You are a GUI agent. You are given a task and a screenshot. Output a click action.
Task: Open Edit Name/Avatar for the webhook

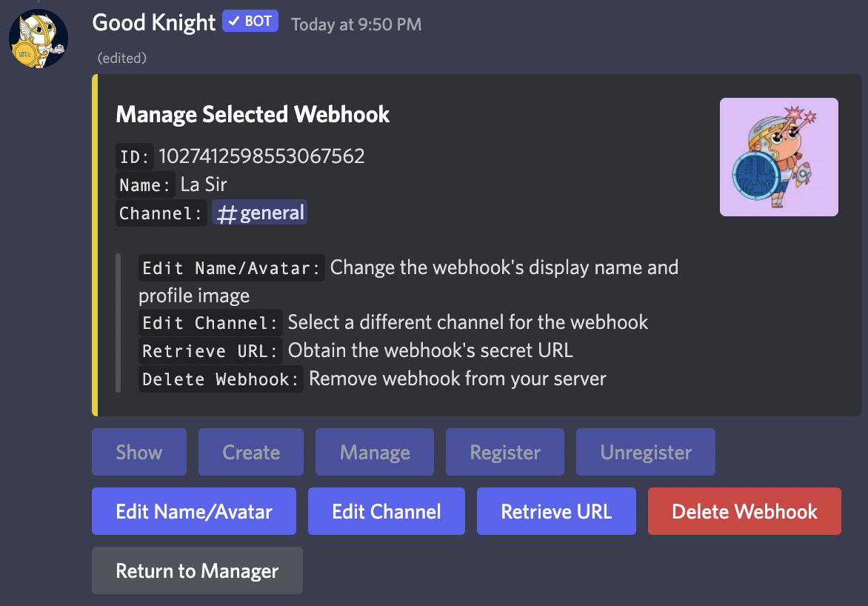click(x=194, y=511)
